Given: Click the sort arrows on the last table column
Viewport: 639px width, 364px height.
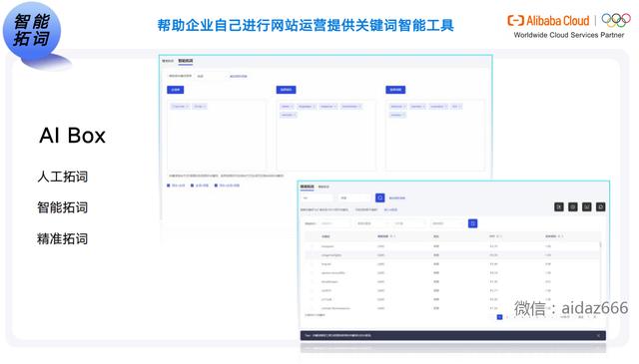Looking at the screenshot, I should coord(560,236).
